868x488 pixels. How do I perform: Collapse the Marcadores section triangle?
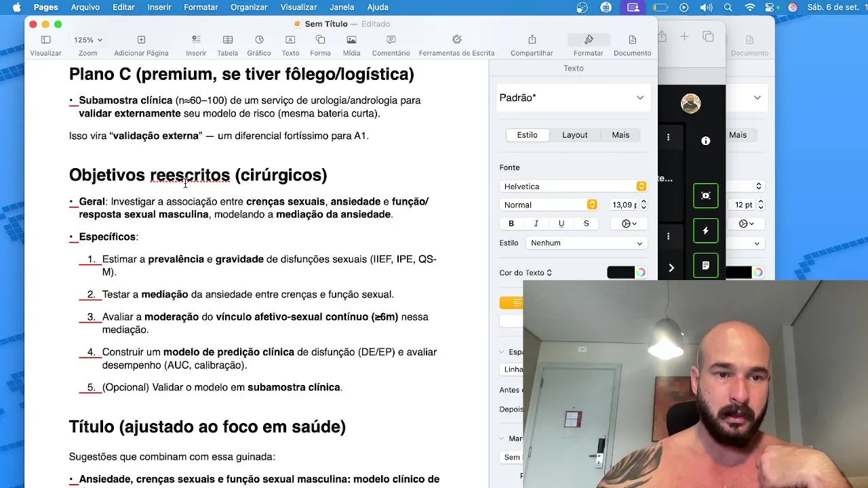502,439
